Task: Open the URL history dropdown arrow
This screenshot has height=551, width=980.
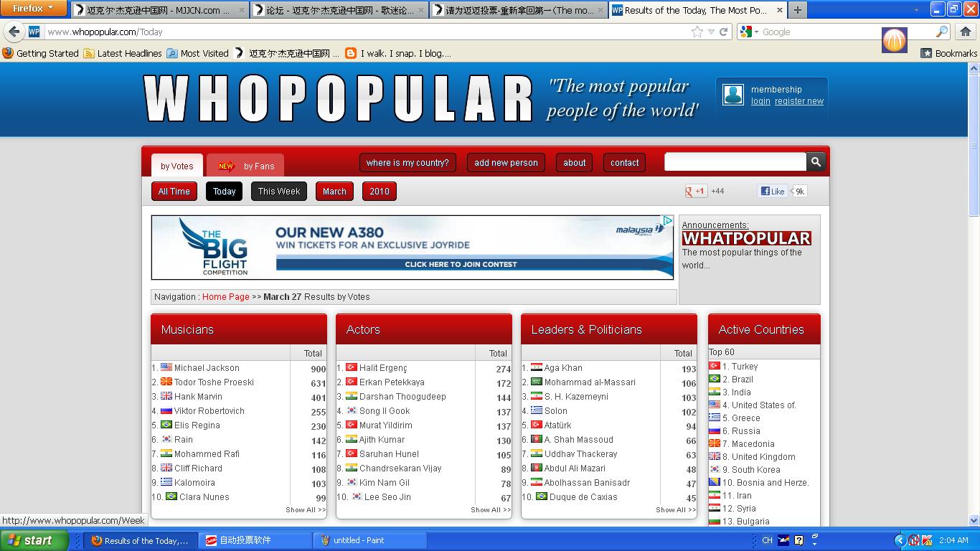Action: [x=711, y=32]
